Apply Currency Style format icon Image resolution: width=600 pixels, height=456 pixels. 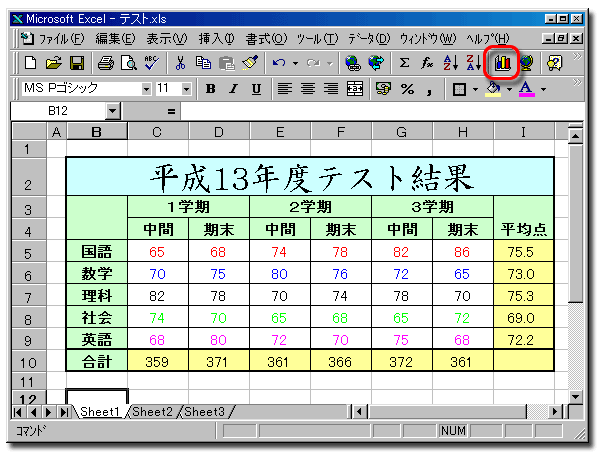coord(383,89)
